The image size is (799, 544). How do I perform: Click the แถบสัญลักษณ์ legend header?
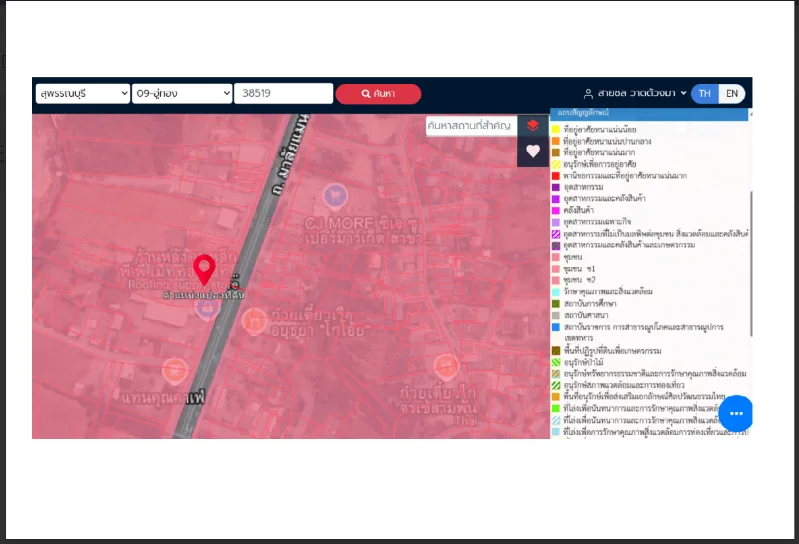pos(649,113)
